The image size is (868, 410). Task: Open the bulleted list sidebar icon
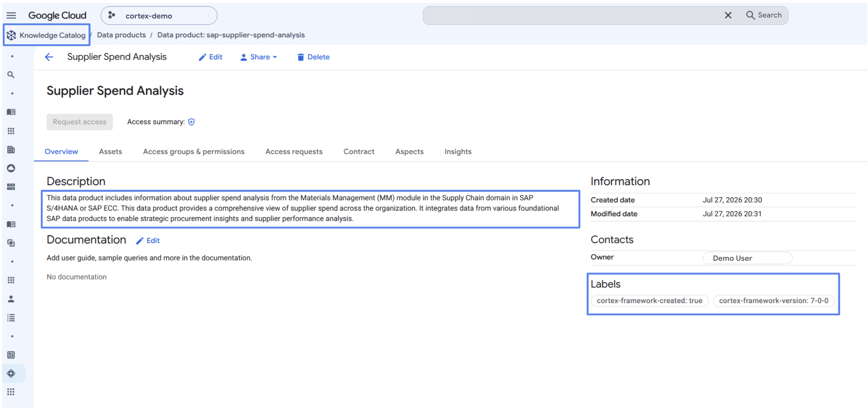tap(11, 318)
